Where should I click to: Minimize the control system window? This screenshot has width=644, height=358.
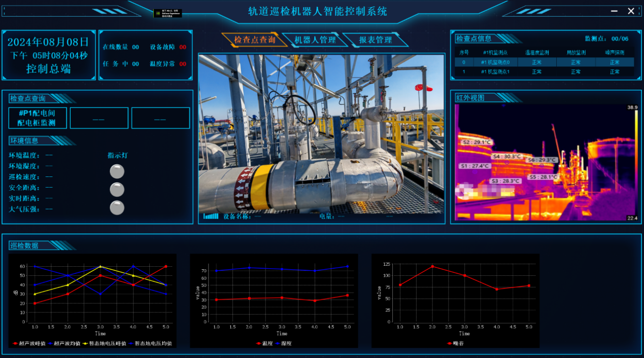pos(614,11)
